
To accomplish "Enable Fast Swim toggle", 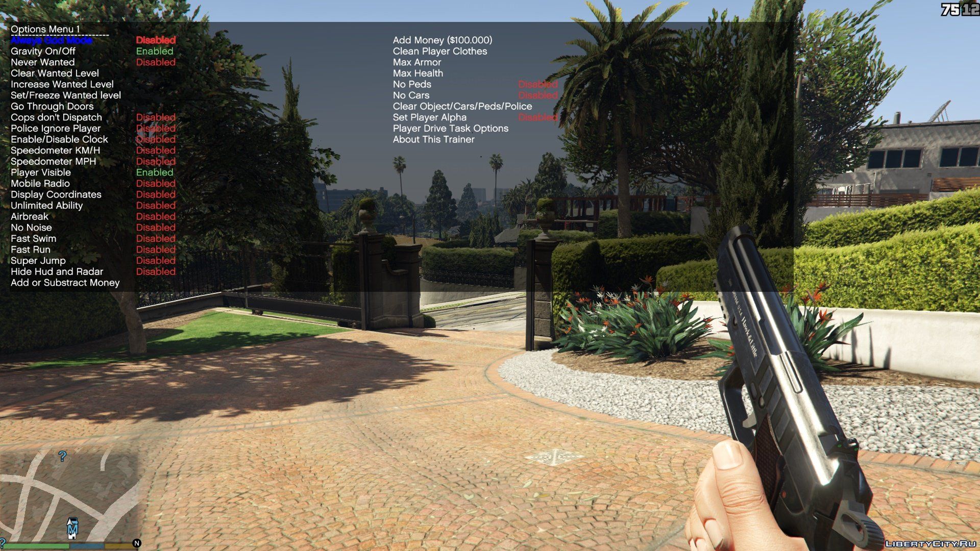I will coord(34,238).
